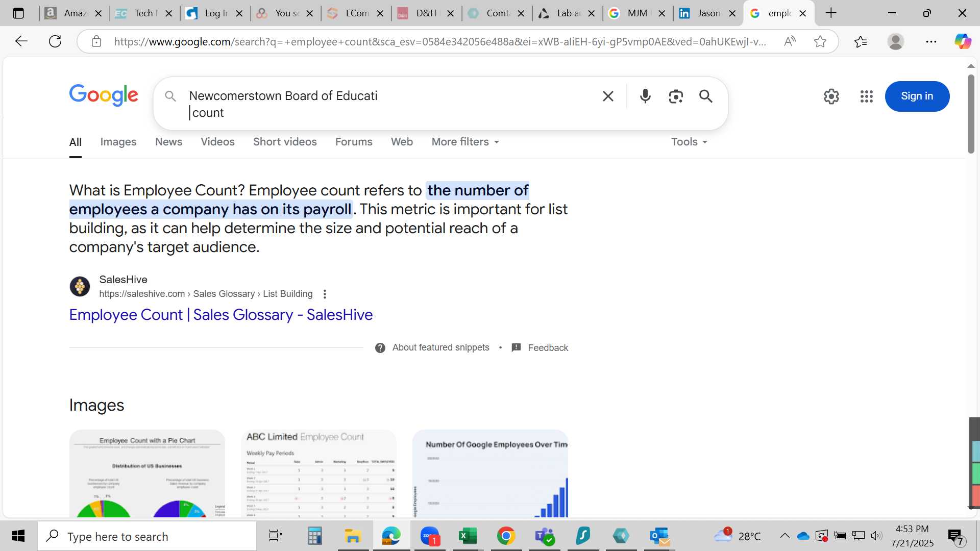Click the About featured snippets help icon
This screenshot has height=551, width=980.
coord(380,348)
